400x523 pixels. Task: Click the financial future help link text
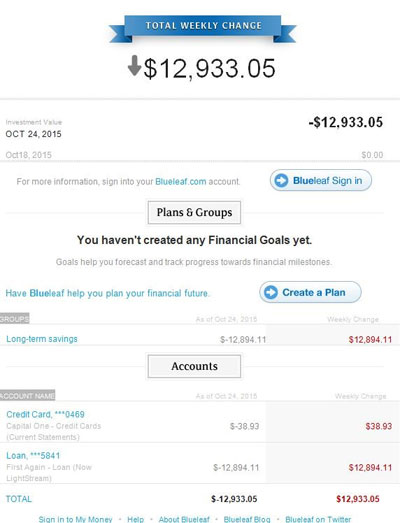tap(107, 293)
